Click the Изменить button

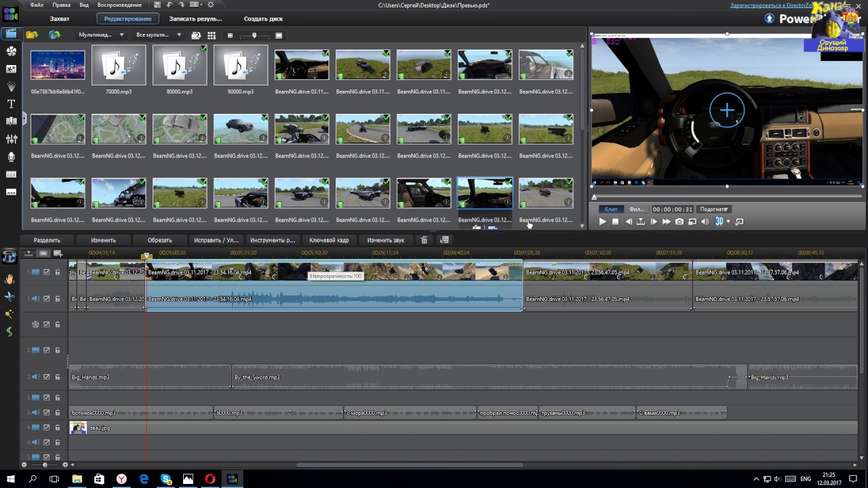tap(103, 240)
